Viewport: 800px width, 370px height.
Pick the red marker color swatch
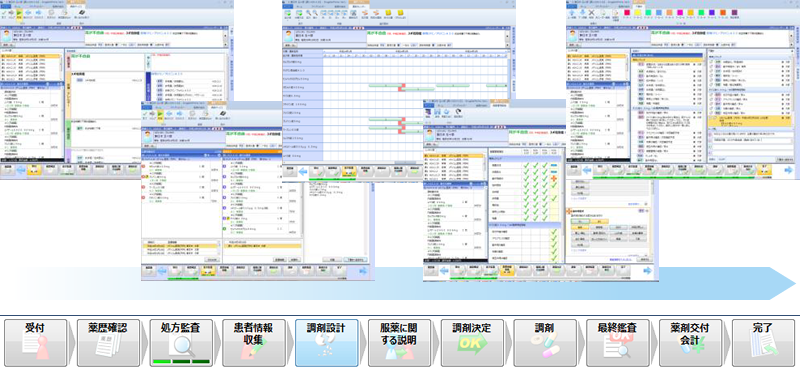(627, 12)
